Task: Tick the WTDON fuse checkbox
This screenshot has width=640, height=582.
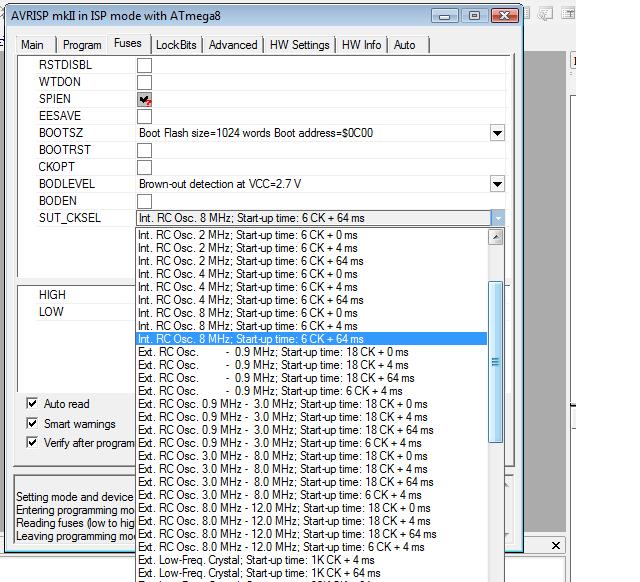Action: (x=144, y=82)
